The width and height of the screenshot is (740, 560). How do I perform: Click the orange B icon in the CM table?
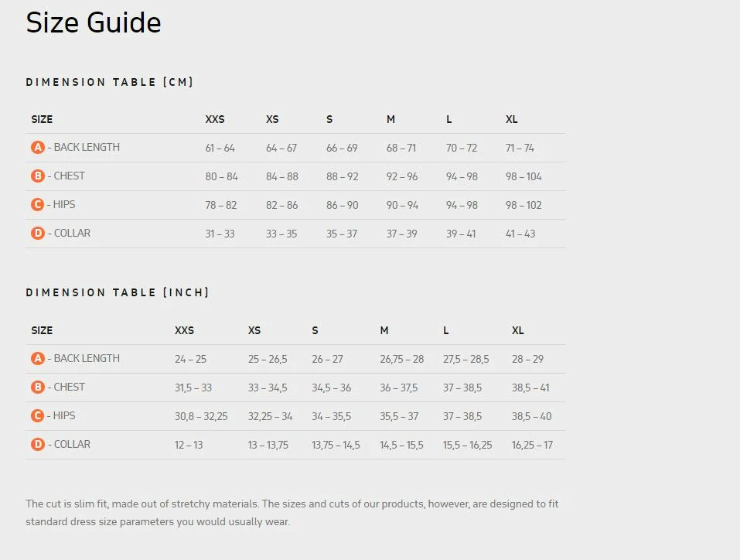point(38,176)
